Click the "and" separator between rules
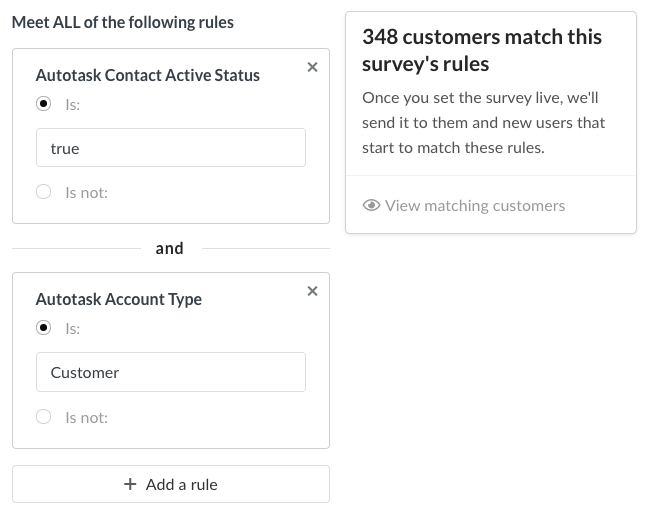This screenshot has width=647, height=512. tap(170, 248)
